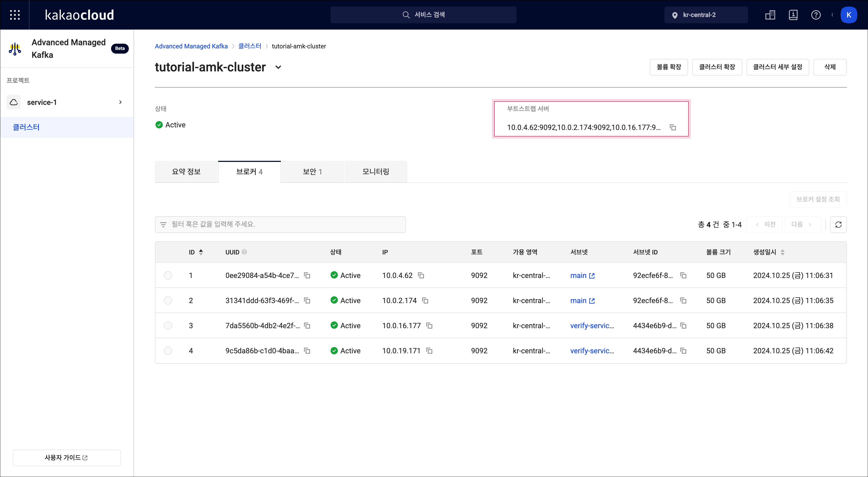Viewport: 868px width, 477px height.
Task: Focus the broker filter input field
Action: coord(280,224)
